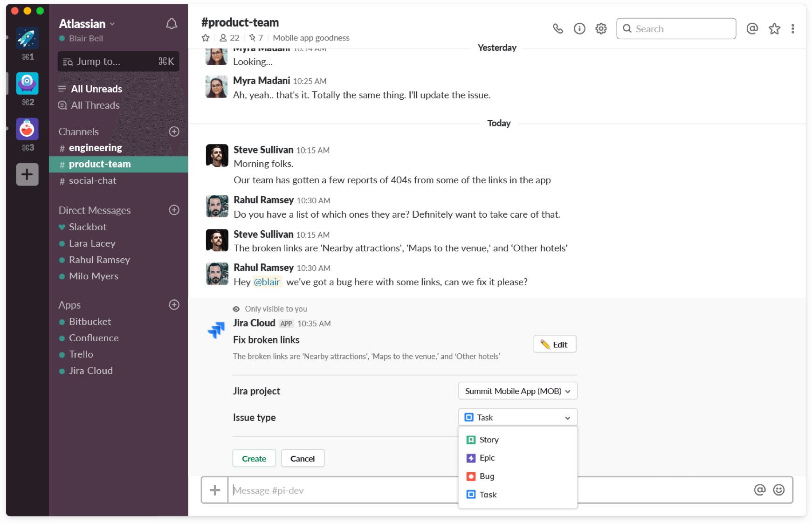The width and height of the screenshot is (812, 524).
Task: Add a new workspace from the left rail
Action: click(x=27, y=174)
